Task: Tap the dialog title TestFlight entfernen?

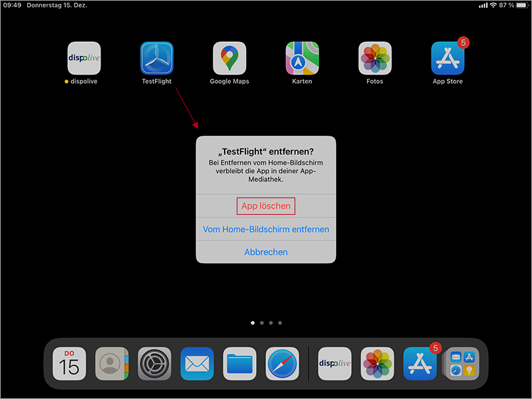Action: (x=266, y=152)
